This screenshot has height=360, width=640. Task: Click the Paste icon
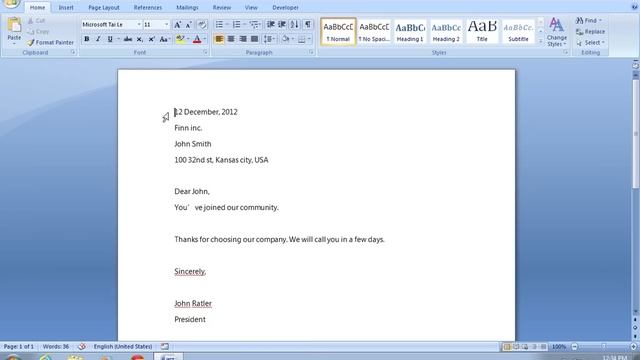coord(14,25)
